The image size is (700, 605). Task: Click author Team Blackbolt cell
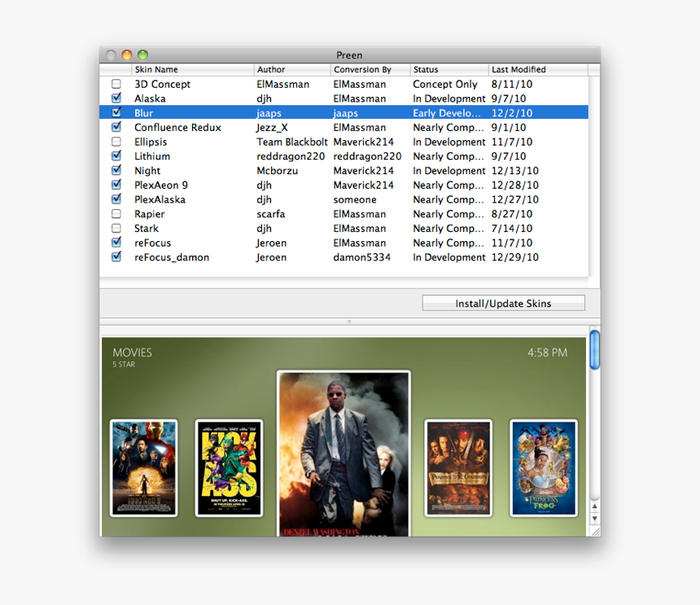[292, 142]
